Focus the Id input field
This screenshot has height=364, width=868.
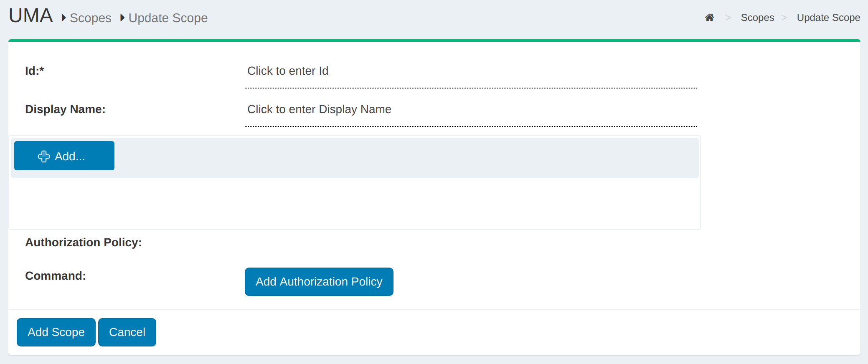click(470, 71)
